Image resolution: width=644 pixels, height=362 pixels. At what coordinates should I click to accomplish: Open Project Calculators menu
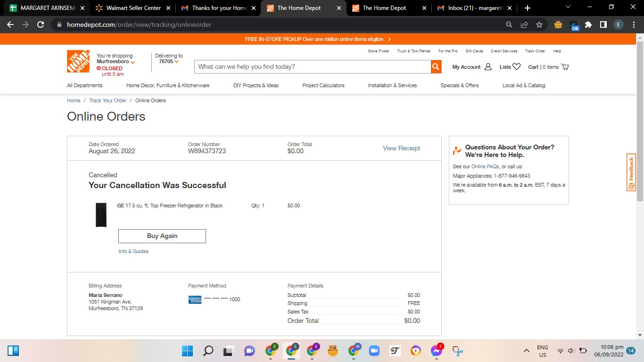click(323, 85)
